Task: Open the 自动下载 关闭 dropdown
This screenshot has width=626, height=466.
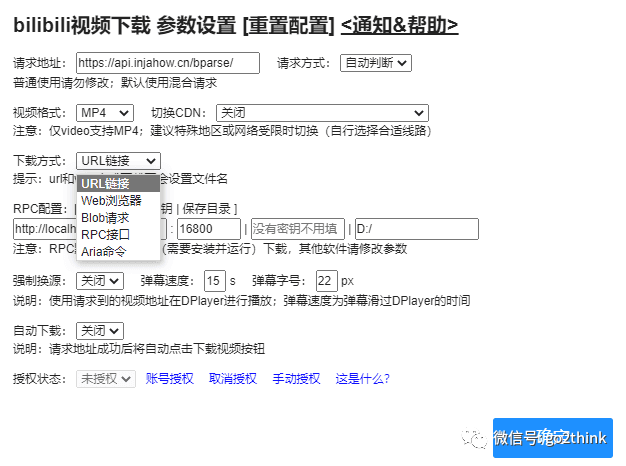Action: coord(100,331)
